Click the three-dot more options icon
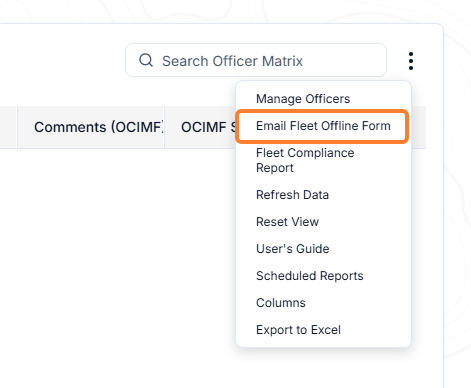The width and height of the screenshot is (471, 388). (x=411, y=61)
